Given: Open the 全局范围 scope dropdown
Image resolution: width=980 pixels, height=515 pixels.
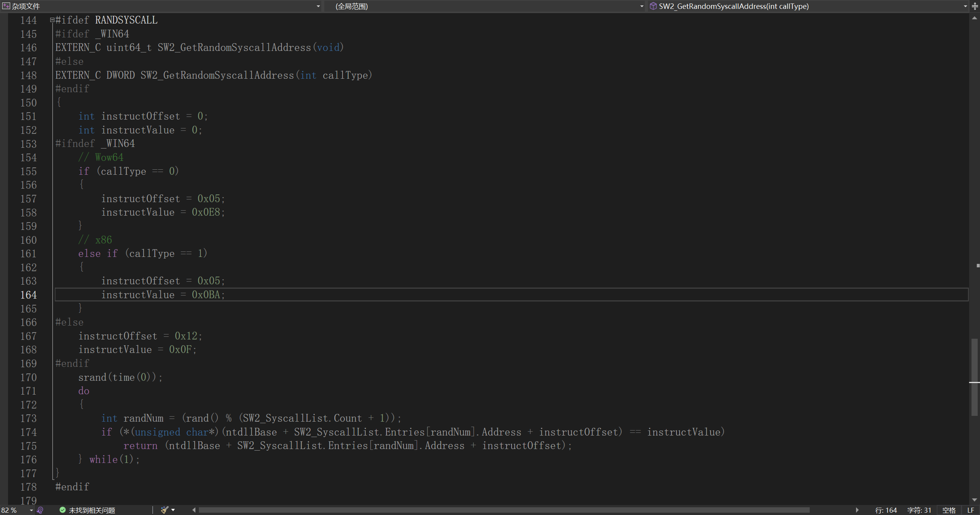Looking at the screenshot, I should coord(642,6).
